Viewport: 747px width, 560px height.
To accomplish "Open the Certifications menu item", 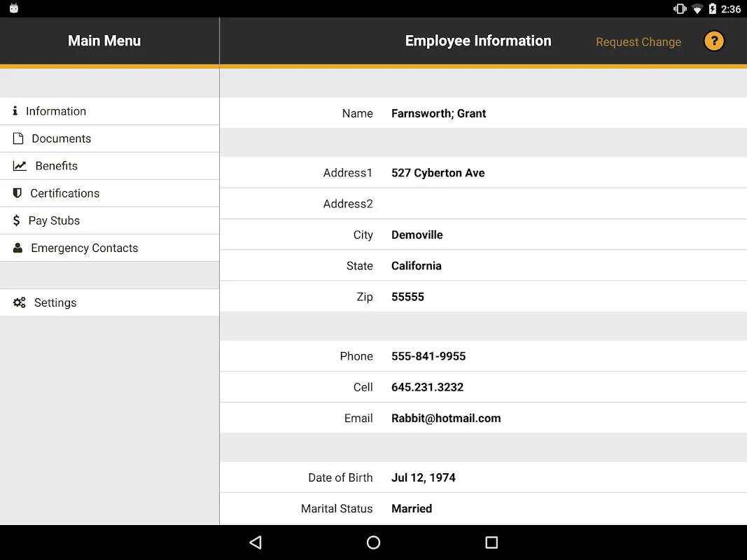I will coord(110,193).
